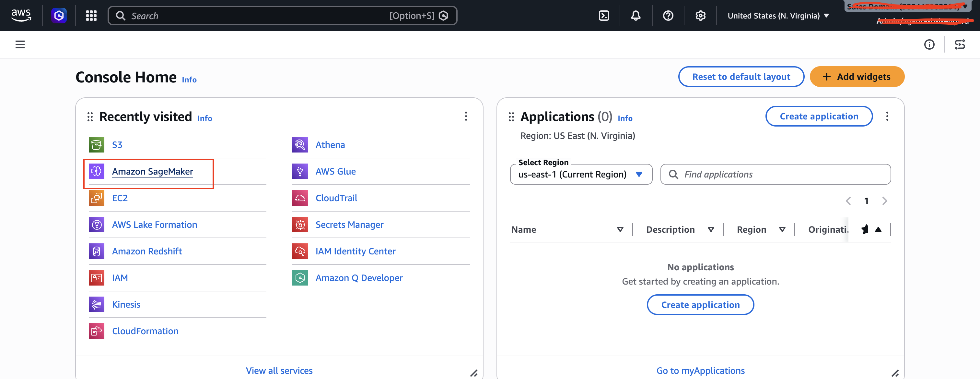Click the EC2 service icon
The image size is (980, 379).
pyautogui.click(x=97, y=198)
